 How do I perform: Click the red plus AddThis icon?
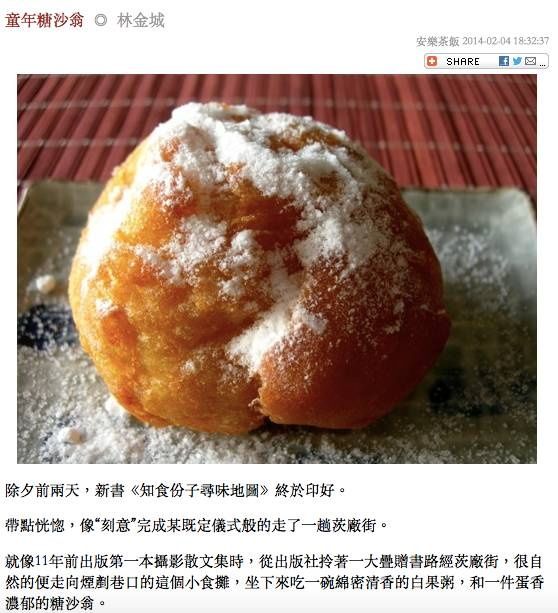click(432, 61)
